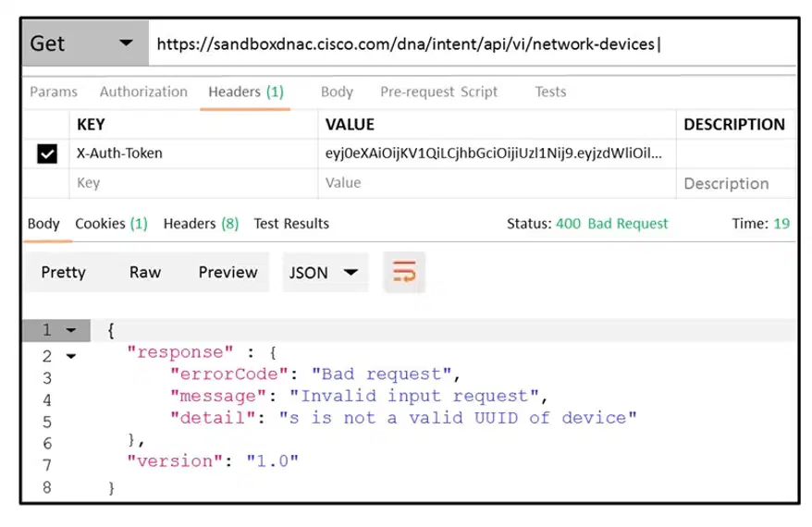
Task: Show the Test Results tab
Action: (291, 224)
